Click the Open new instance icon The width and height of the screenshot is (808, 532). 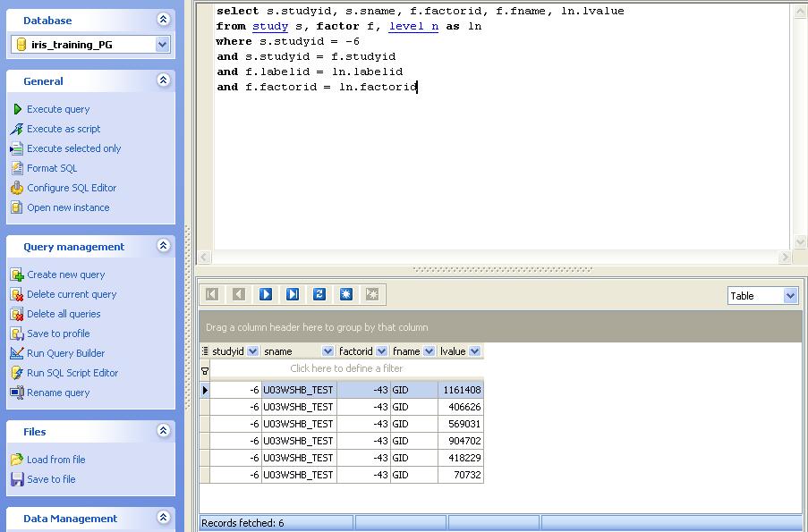tap(17, 207)
